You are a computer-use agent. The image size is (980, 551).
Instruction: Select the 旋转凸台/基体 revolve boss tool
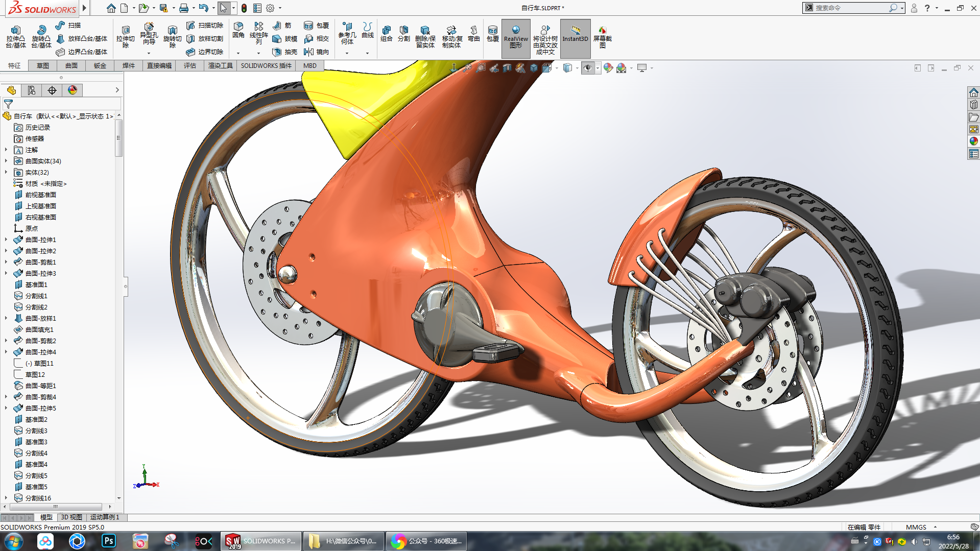coord(41,37)
